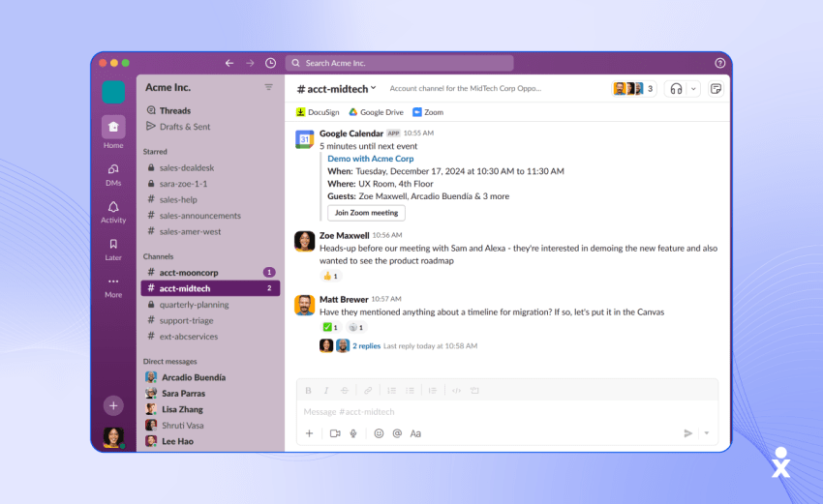The image size is (823, 504).
Task: Open the Zoom bookmark
Action: pos(428,112)
